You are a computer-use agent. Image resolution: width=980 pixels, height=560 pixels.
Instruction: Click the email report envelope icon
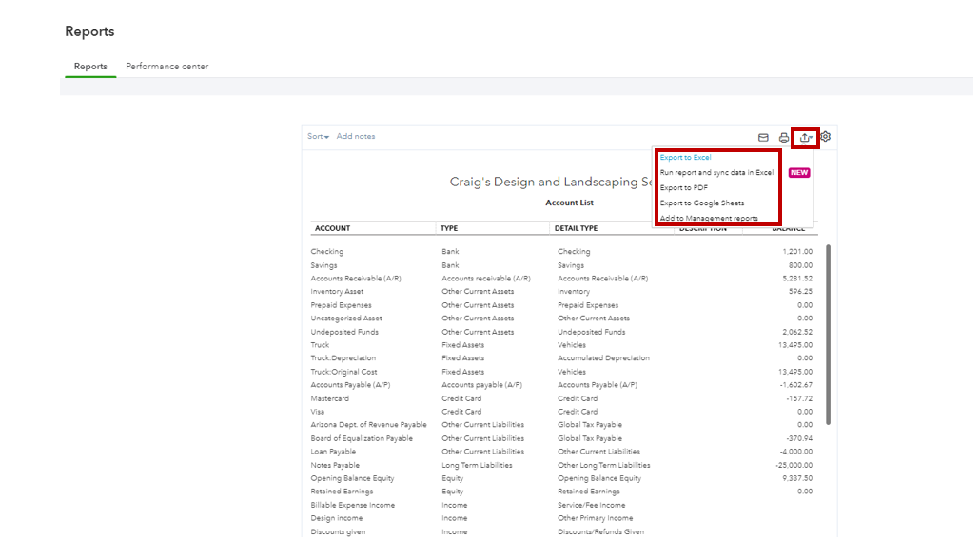coord(763,137)
